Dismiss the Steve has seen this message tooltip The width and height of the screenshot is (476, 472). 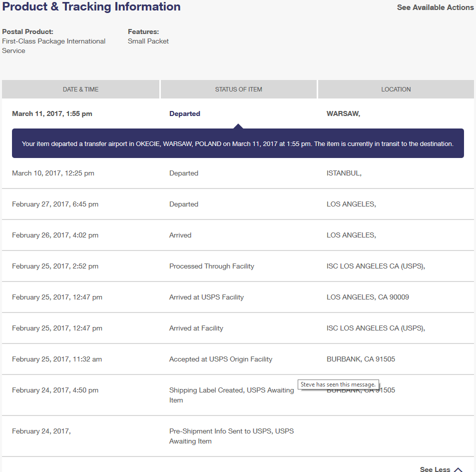pyautogui.click(x=338, y=384)
